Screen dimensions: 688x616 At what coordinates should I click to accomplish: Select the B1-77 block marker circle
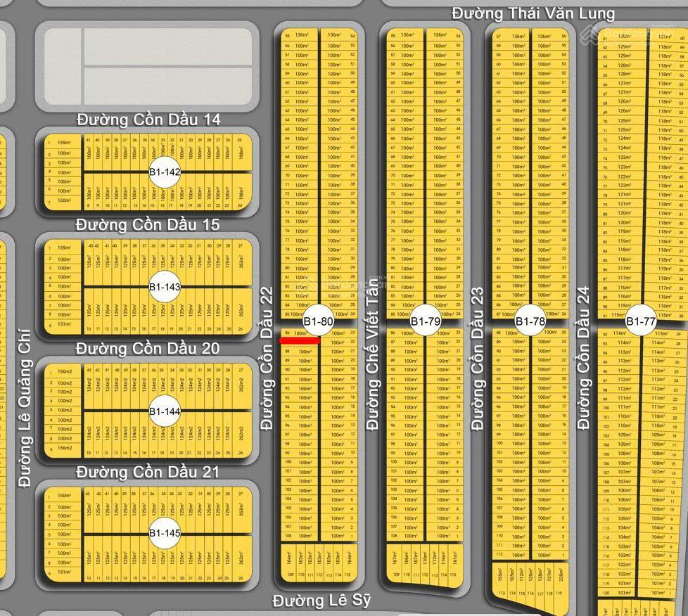tap(641, 321)
